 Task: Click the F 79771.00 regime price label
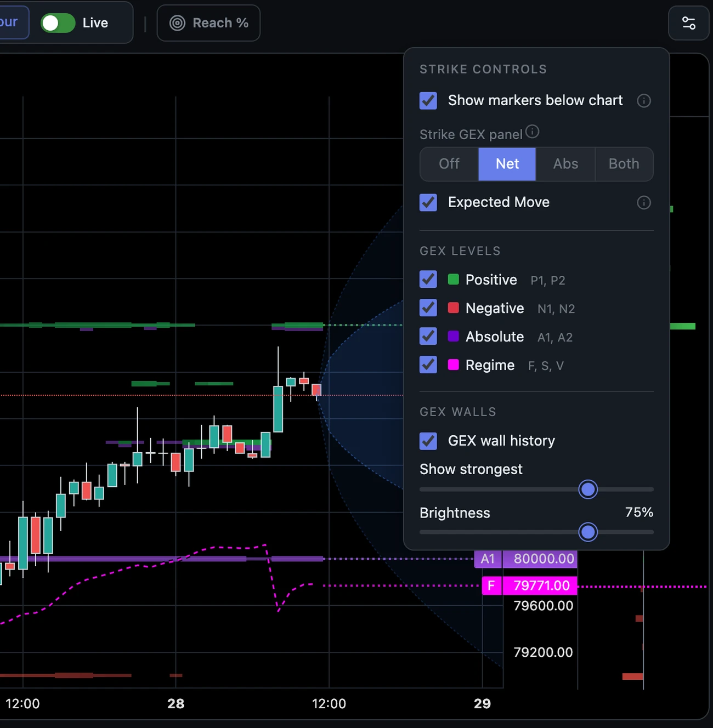point(529,585)
